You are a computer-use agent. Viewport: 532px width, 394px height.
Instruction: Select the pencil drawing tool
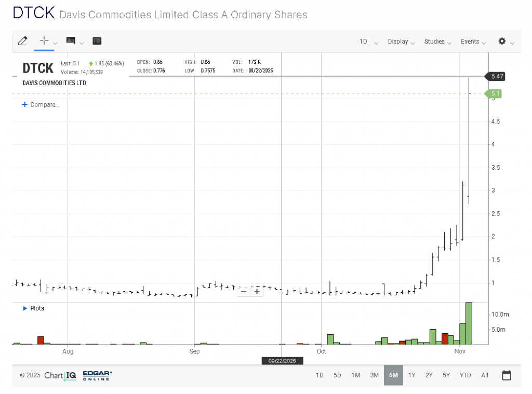point(22,41)
